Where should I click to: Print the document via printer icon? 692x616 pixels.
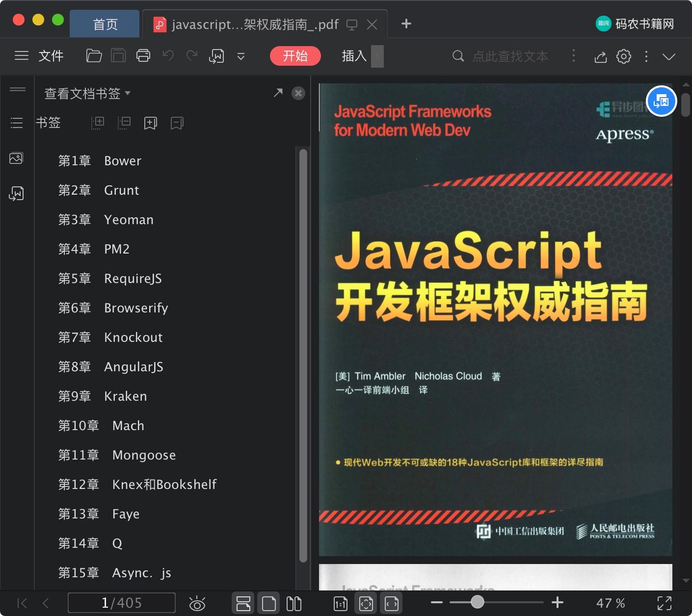tap(143, 56)
